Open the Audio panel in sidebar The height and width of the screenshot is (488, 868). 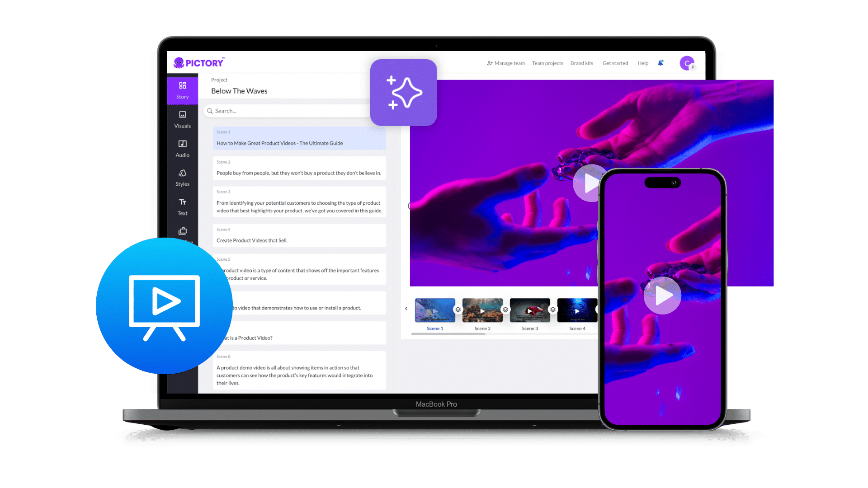tap(183, 148)
